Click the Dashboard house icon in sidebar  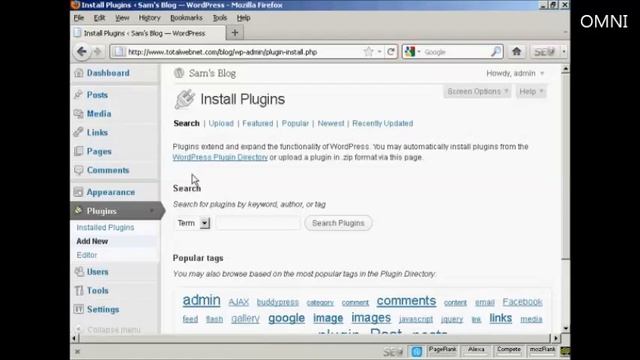[79, 73]
